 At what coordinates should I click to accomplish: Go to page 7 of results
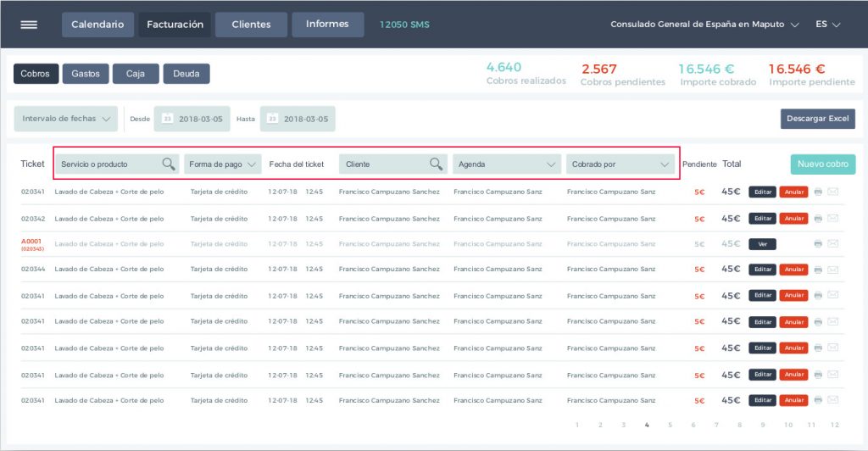click(716, 425)
